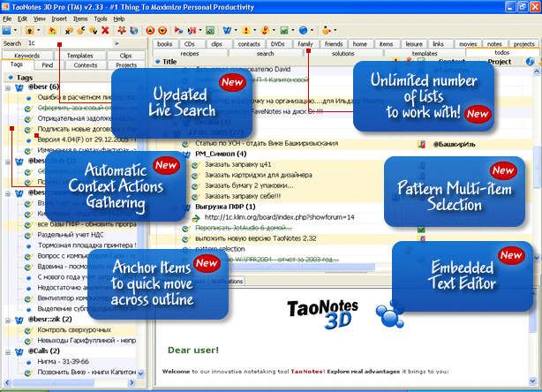Click the red play-arrow toolbar icon
The width and height of the screenshot is (542, 392).
click(x=178, y=30)
